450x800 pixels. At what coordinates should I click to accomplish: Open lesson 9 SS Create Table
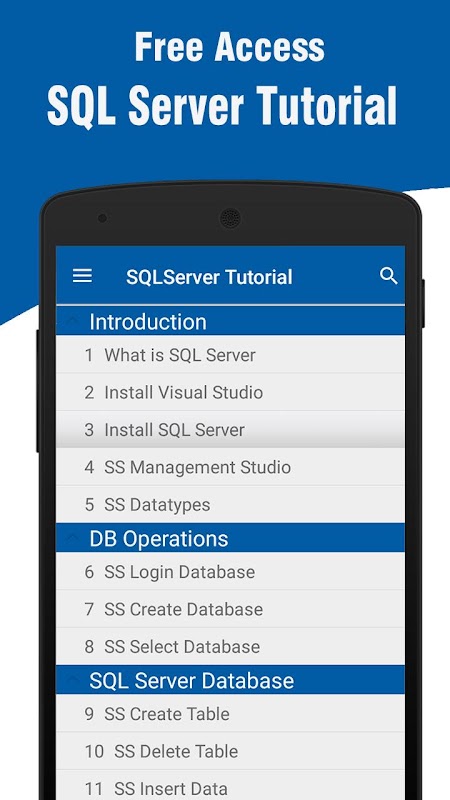click(x=230, y=713)
